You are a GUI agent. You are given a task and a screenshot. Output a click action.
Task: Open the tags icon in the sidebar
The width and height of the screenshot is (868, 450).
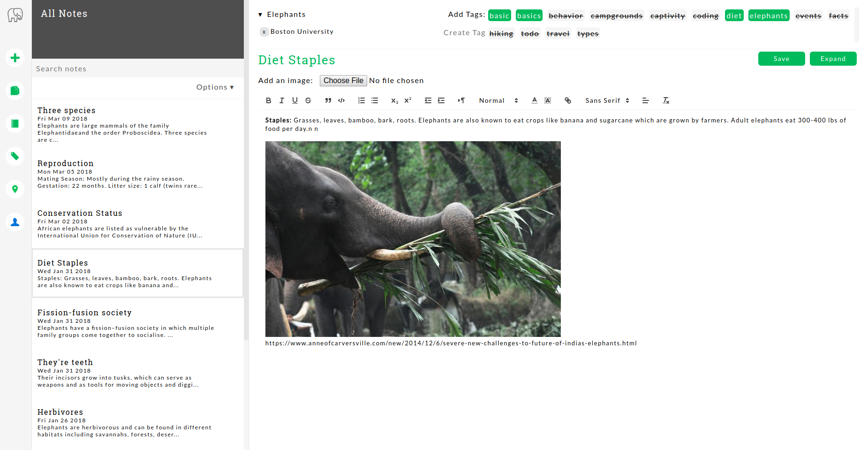pyautogui.click(x=15, y=156)
